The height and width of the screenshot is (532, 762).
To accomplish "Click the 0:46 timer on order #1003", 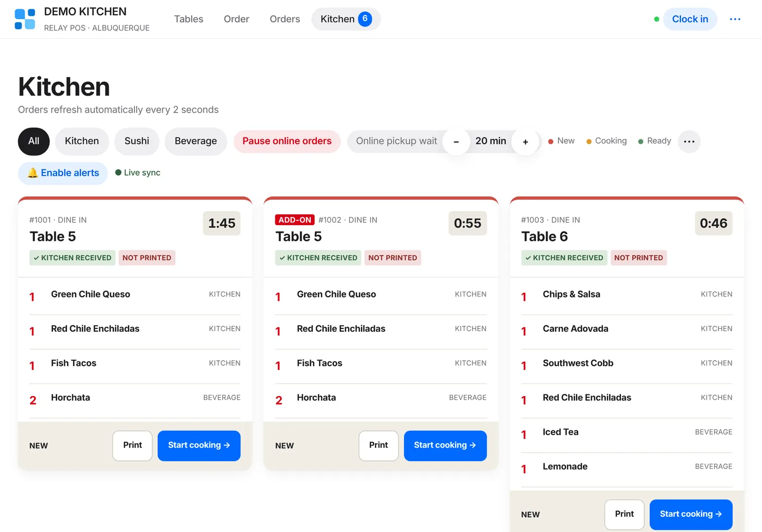I will (714, 224).
